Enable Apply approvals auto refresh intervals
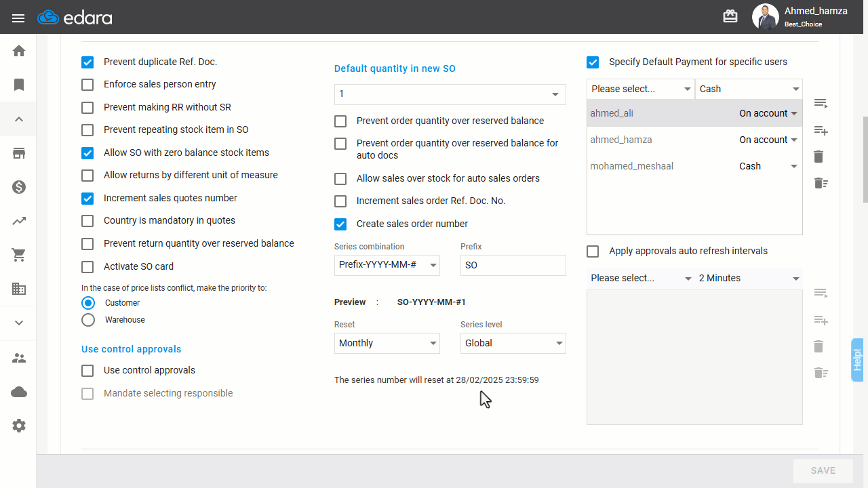868x488 pixels. click(x=593, y=251)
